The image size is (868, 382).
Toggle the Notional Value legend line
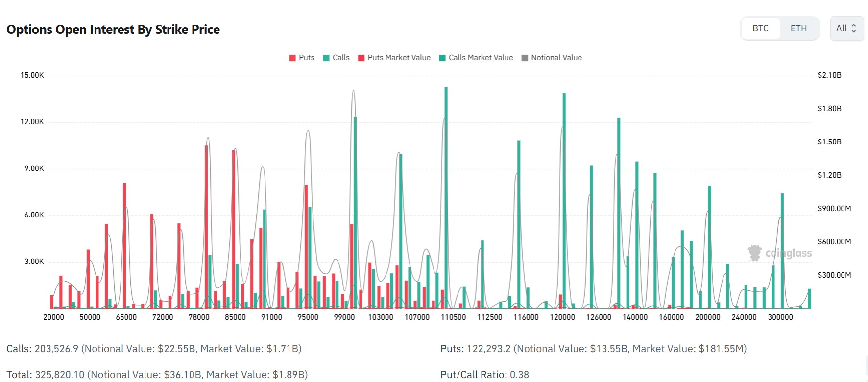tap(552, 58)
